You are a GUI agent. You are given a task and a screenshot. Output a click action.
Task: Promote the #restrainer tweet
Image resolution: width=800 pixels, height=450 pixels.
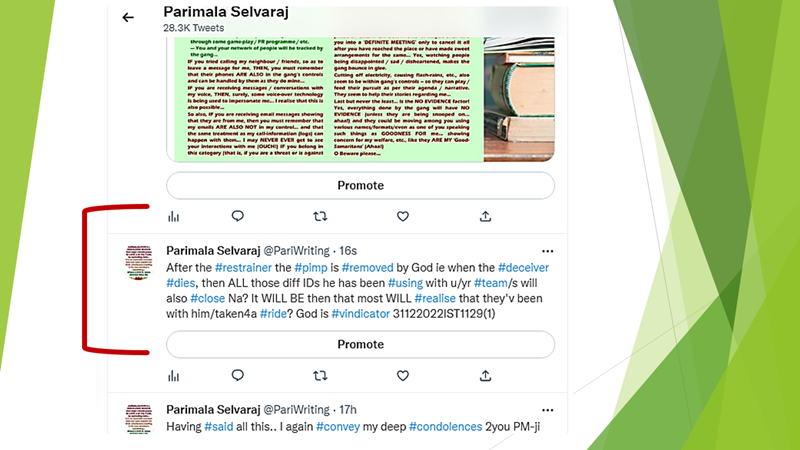click(x=360, y=344)
